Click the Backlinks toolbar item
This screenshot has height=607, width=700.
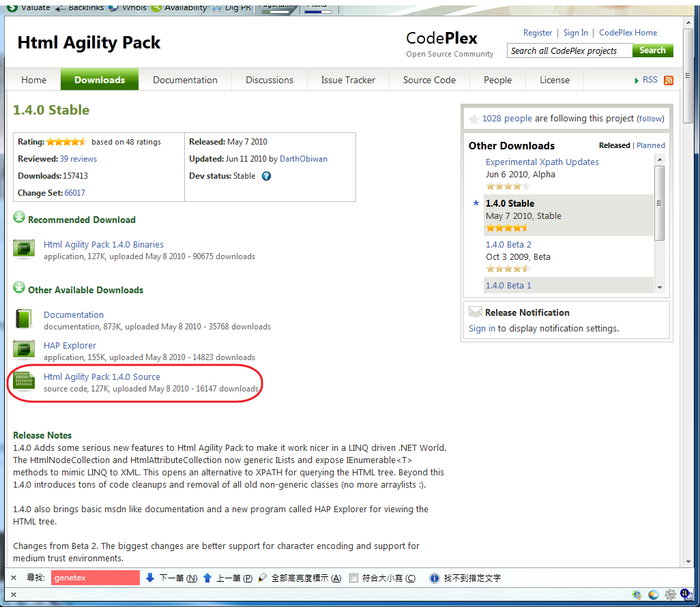(x=79, y=8)
